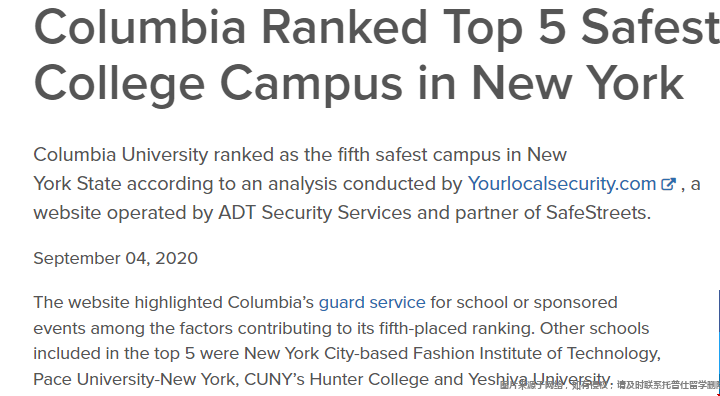Click the headline word "Columbia"
Viewport: 720px width, 396px height.
140,27
